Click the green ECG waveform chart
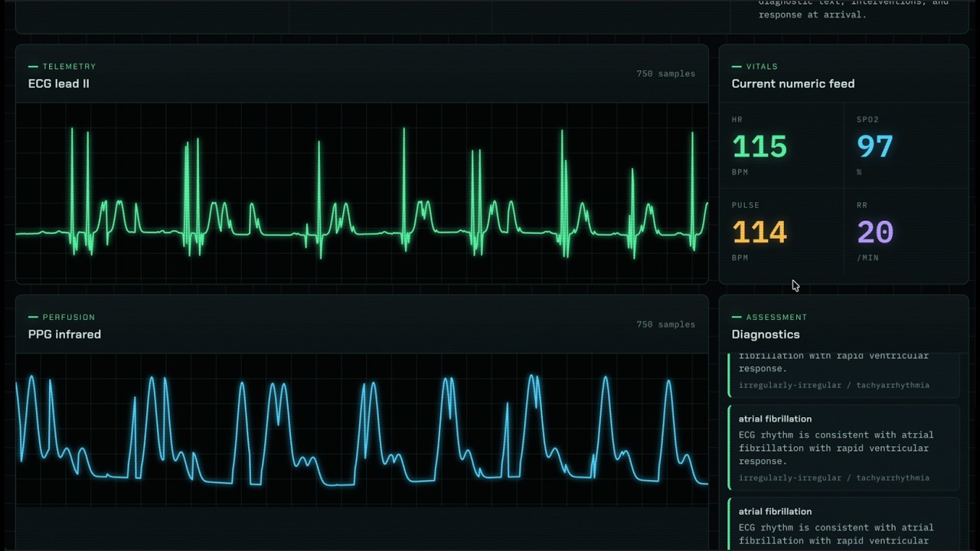 coord(362,193)
